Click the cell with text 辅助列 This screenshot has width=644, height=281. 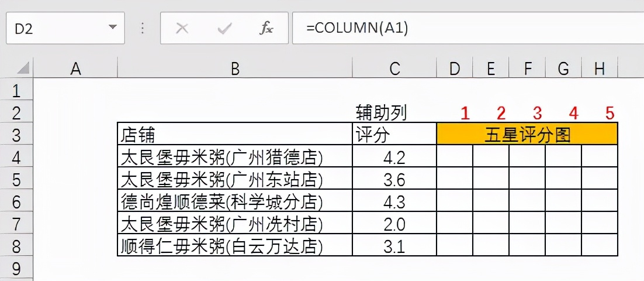(394, 112)
